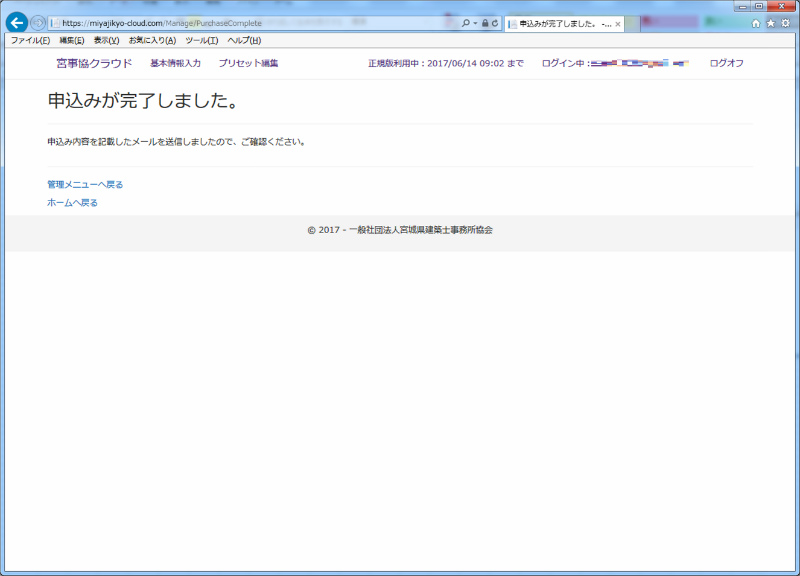This screenshot has width=800, height=576.
Task: Click the browser forward arrow button
Action: (38, 23)
